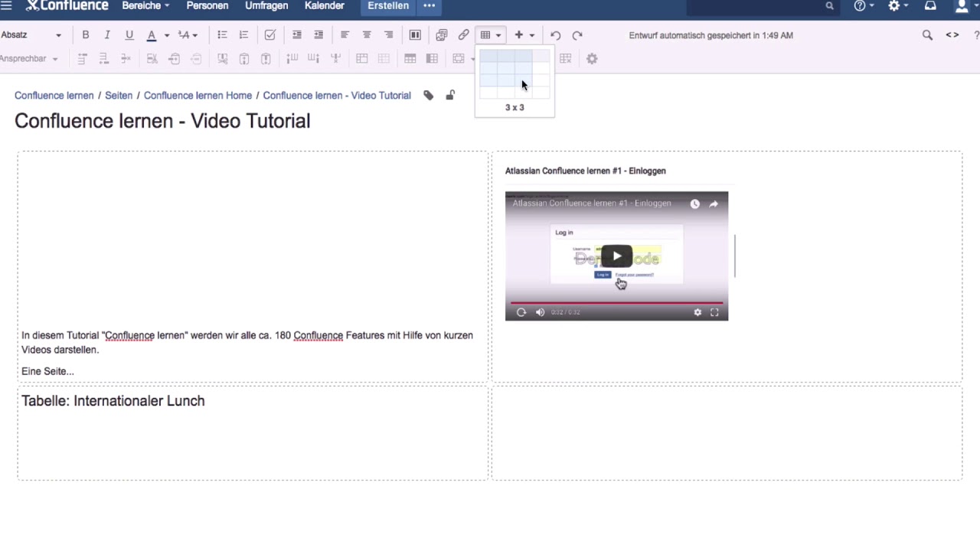Remove the table with the delete-table icon

566,59
